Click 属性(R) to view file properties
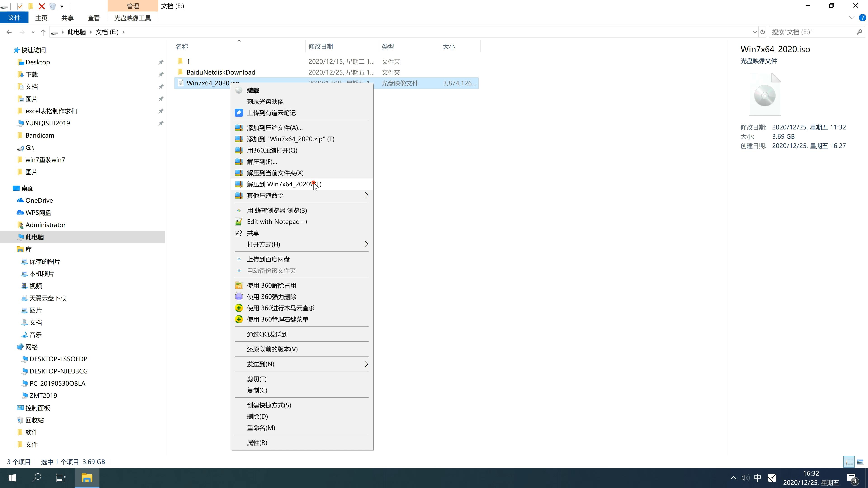Viewport: 868px width, 488px height. pos(257,442)
